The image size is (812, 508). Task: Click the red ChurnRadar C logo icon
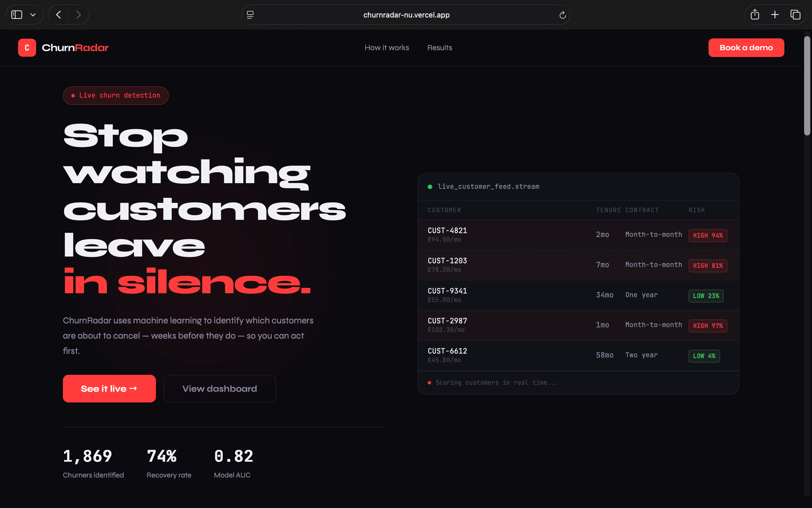click(x=27, y=48)
